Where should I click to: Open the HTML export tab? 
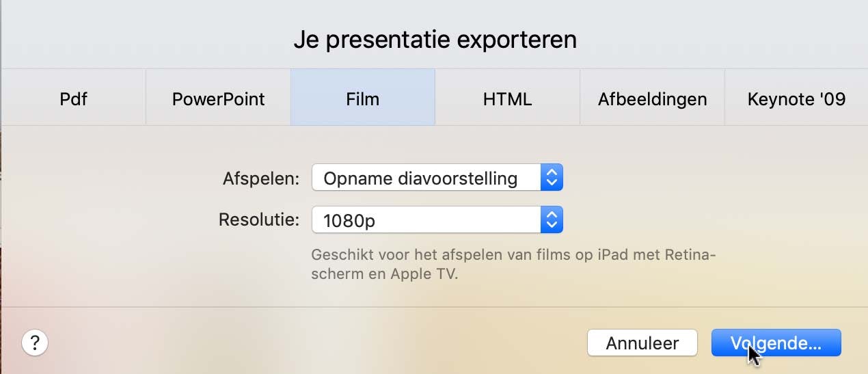(x=507, y=99)
